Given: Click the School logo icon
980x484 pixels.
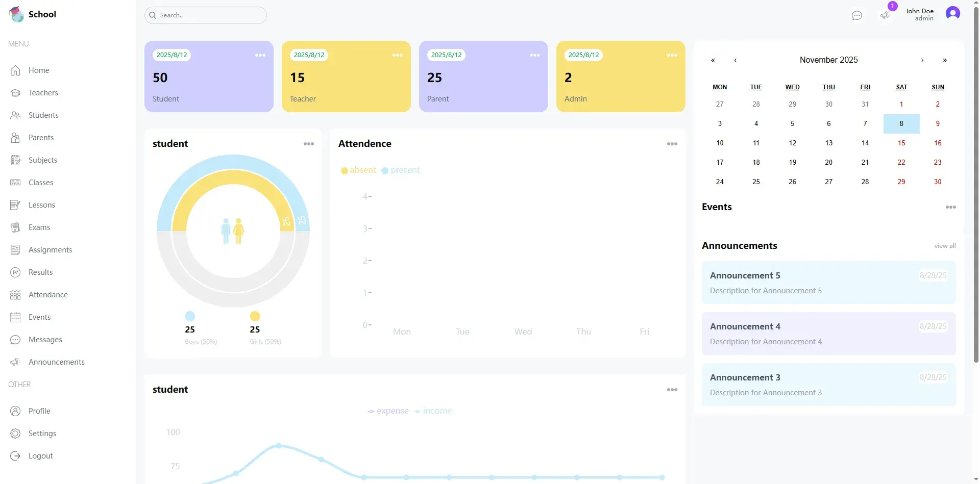Looking at the screenshot, I should tap(16, 14).
